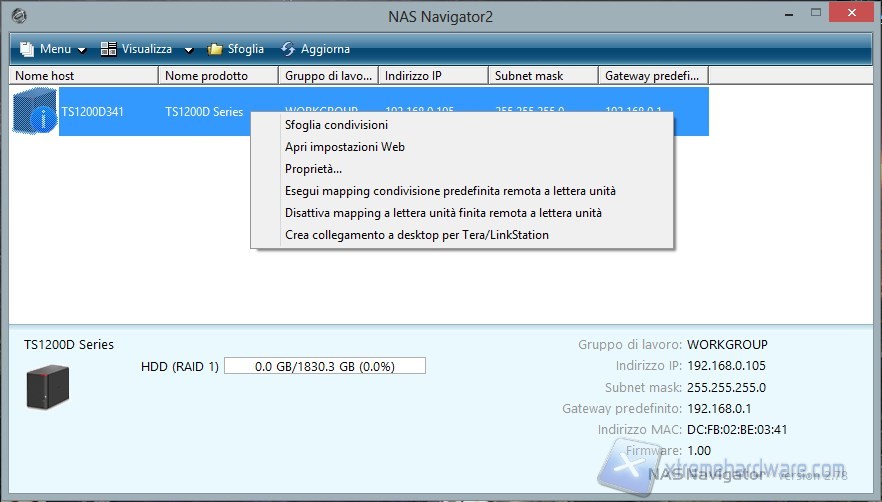The height and width of the screenshot is (502, 882).
Task: Click the NAS Navigator2 title bar app icon
Action: [20, 16]
